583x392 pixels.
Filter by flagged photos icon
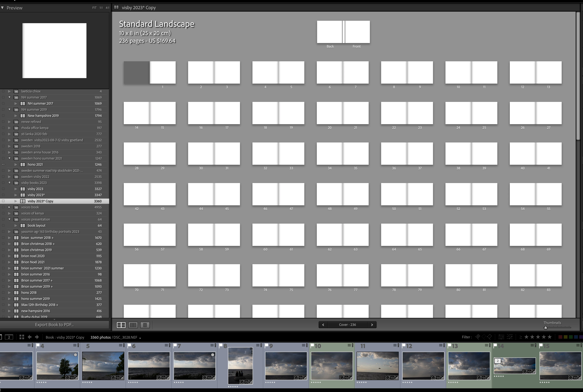click(477, 337)
